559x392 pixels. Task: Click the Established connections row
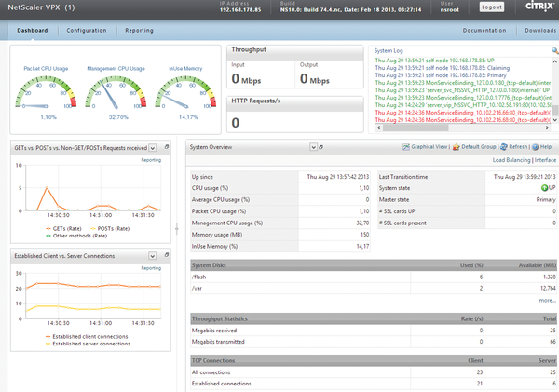pos(374,384)
